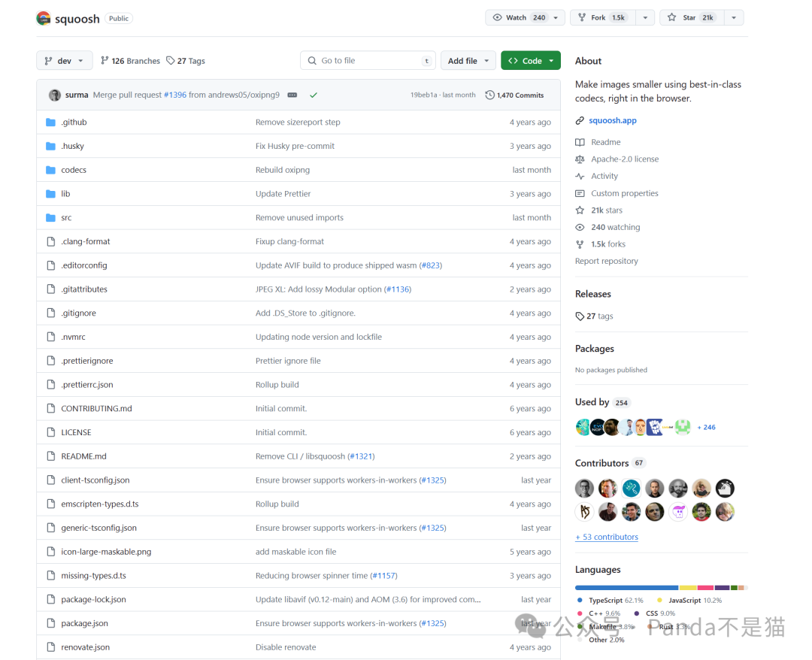Open the #1136 link in .gitattributes row
Screen dimensions: 812x660
pyautogui.click(x=398, y=289)
